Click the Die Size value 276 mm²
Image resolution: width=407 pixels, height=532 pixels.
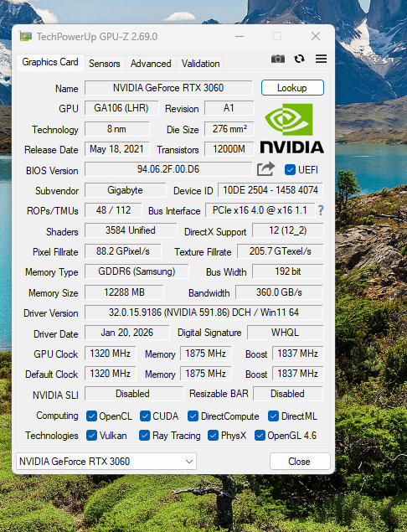pyautogui.click(x=229, y=129)
